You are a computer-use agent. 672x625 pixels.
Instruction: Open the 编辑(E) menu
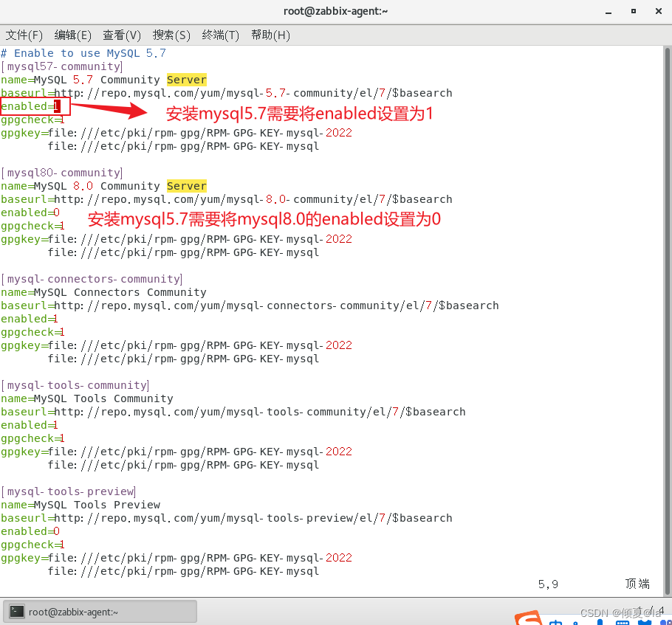click(73, 35)
